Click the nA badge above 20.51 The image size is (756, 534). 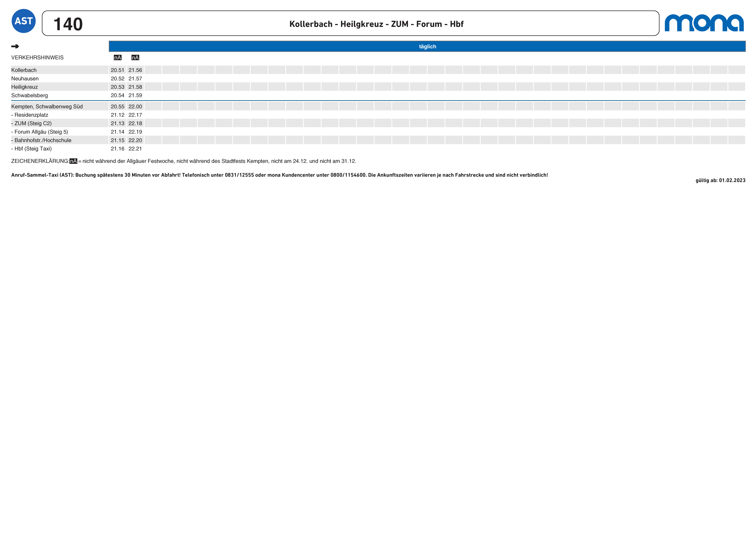pyautogui.click(x=118, y=58)
